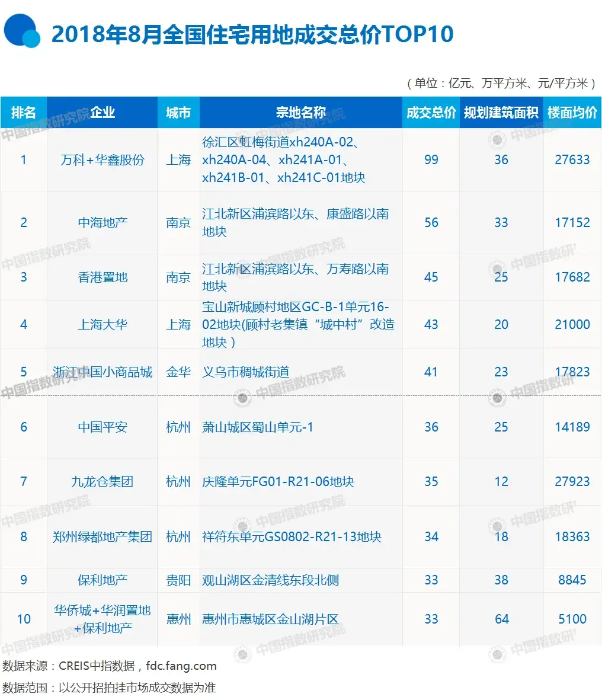The image size is (602, 700).
Task: Select the 万科+华鑫股份 company cell
Action: (x=103, y=160)
